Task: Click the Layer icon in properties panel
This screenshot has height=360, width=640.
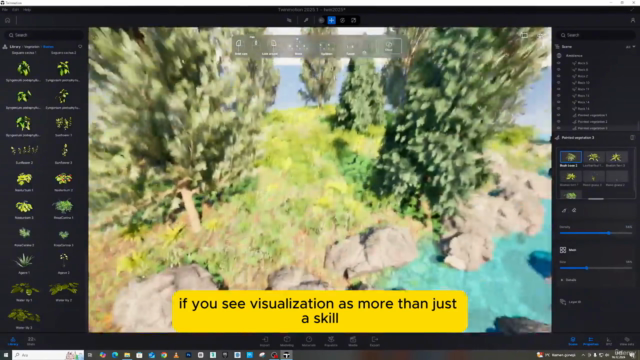Action: click(x=563, y=302)
